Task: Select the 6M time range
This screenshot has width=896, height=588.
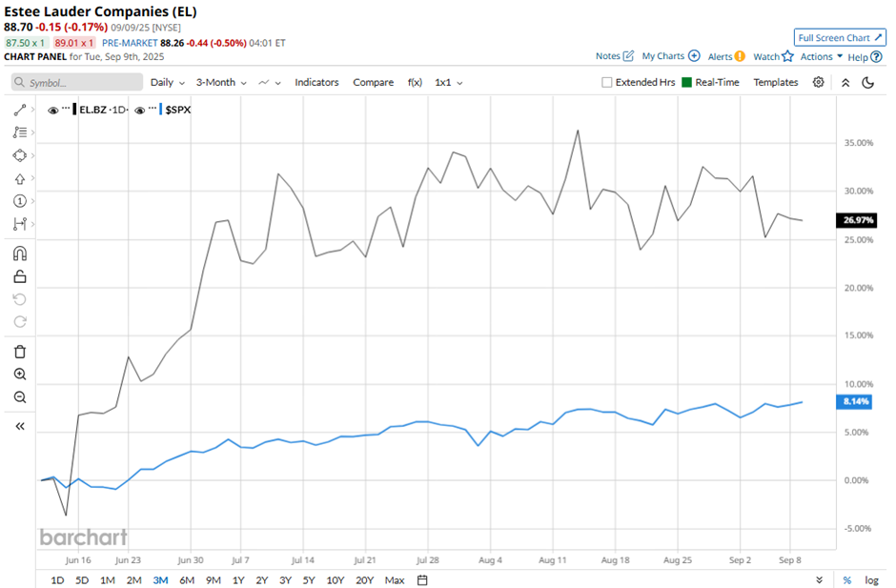Action: pos(187,580)
